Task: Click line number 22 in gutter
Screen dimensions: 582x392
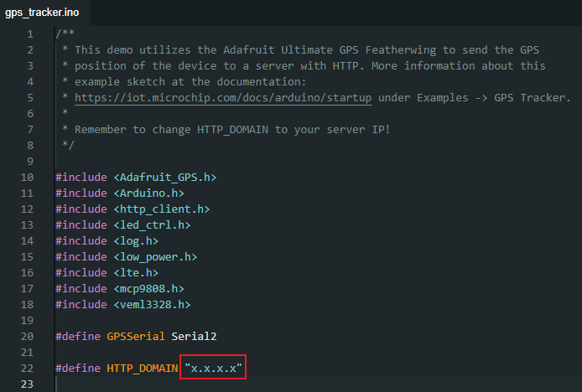Action: 27,369
